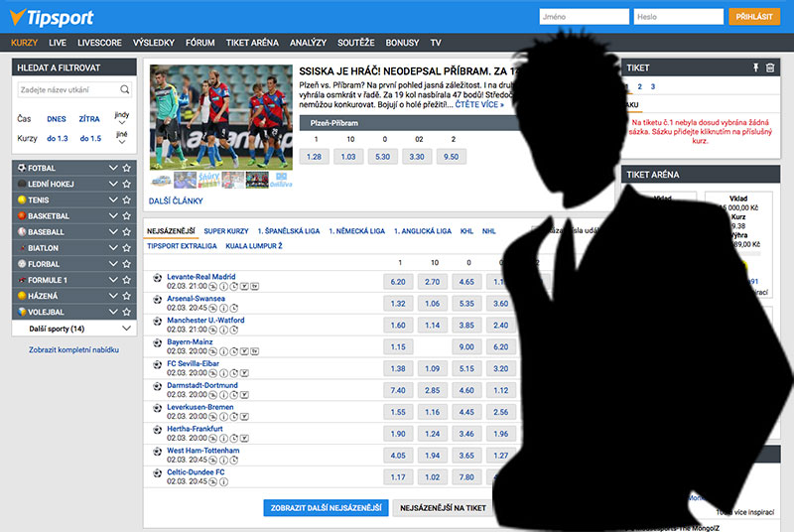This screenshot has height=532, width=794.
Task: Open the 'jindy' time dropdown
Action: [x=122, y=118]
